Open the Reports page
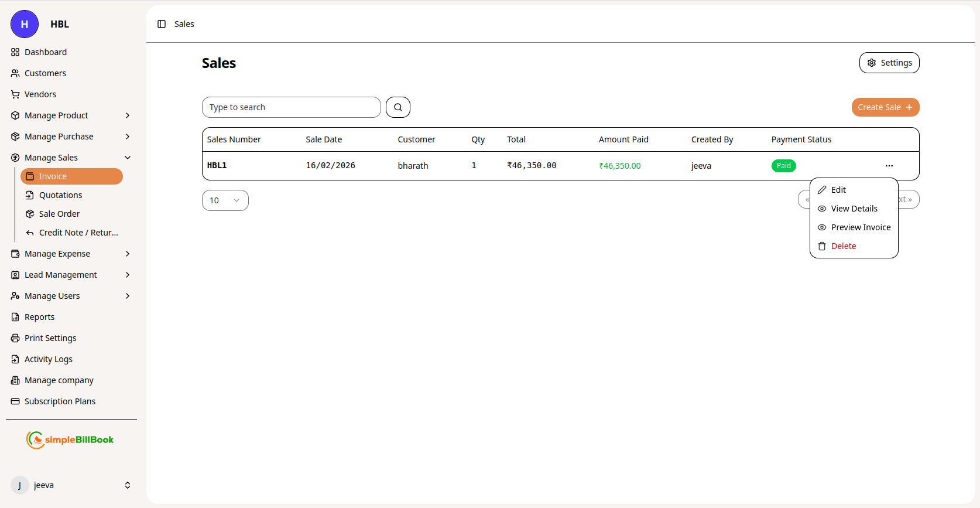The image size is (980, 508). tap(39, 317)
